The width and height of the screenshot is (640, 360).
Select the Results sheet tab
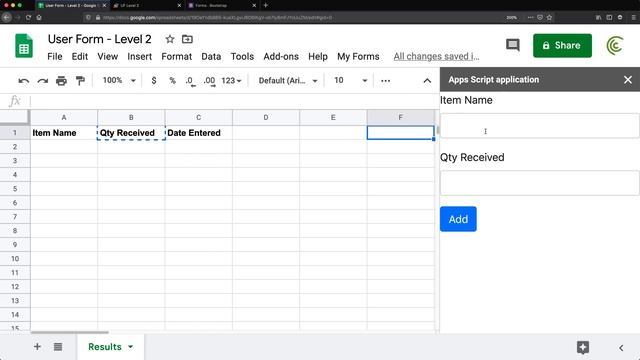[x=105, y=347]
